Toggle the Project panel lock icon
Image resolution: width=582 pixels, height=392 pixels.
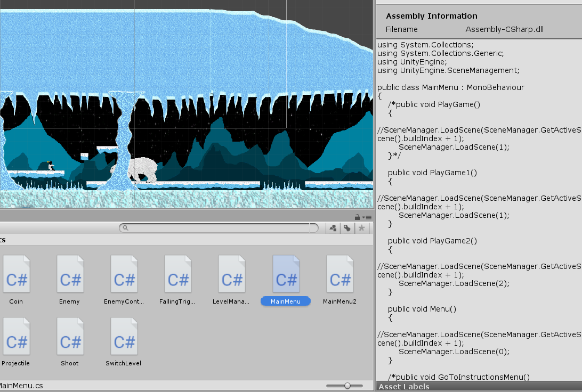coord(357,217)
